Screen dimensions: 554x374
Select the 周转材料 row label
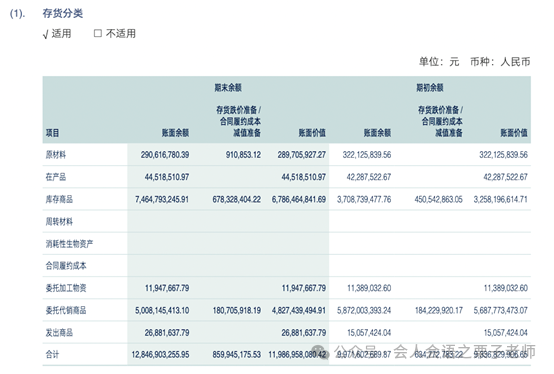coord(59,221)
